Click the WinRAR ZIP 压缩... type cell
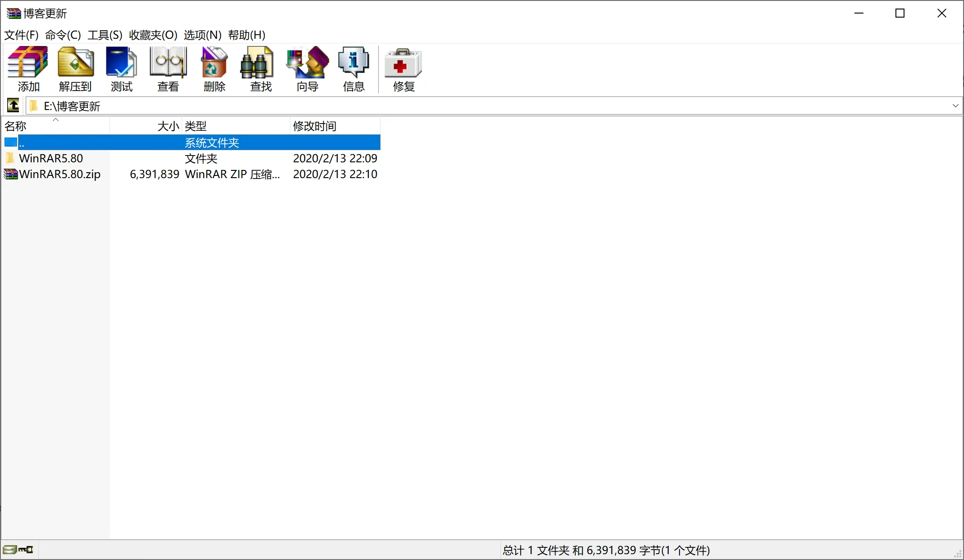964x560 pixels. [232, 174]
